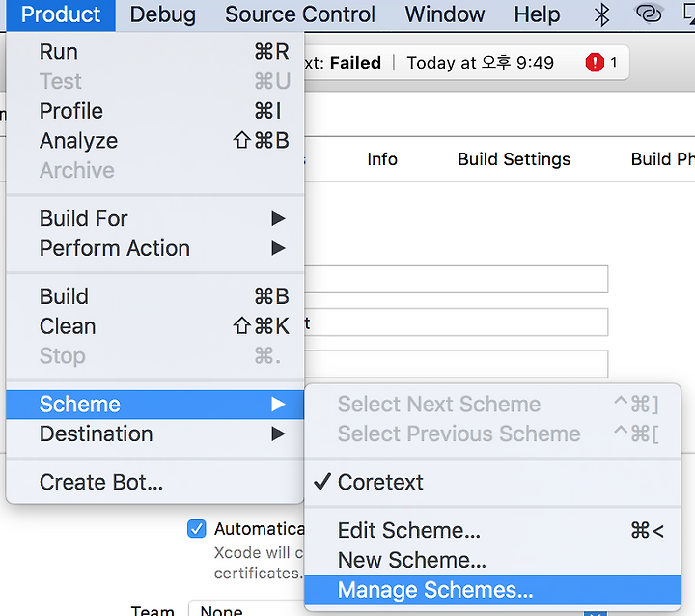Click the red error indicator icon
Viewport: 695px width, 616px height.
coord(595,62)
